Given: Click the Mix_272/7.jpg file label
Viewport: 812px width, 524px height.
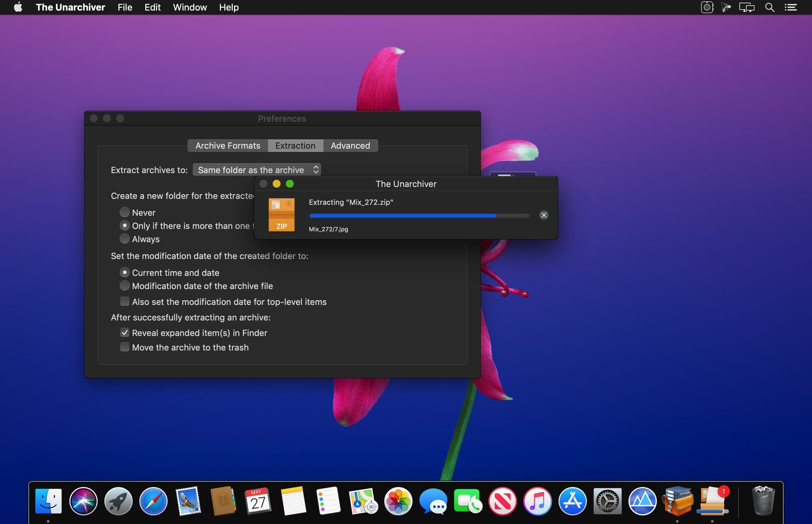Looking at the screenshot, I should (x=328, y=229).
